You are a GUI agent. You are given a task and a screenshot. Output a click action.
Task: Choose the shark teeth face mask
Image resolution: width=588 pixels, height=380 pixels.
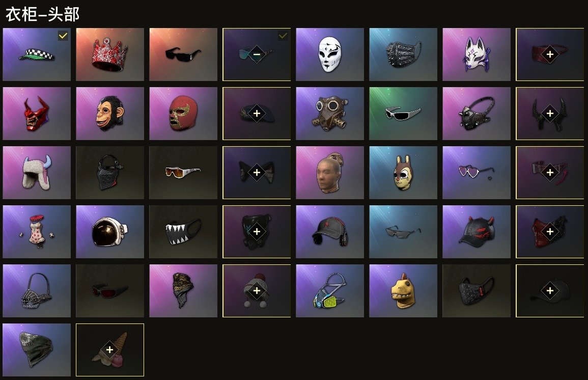coord(183,232)
